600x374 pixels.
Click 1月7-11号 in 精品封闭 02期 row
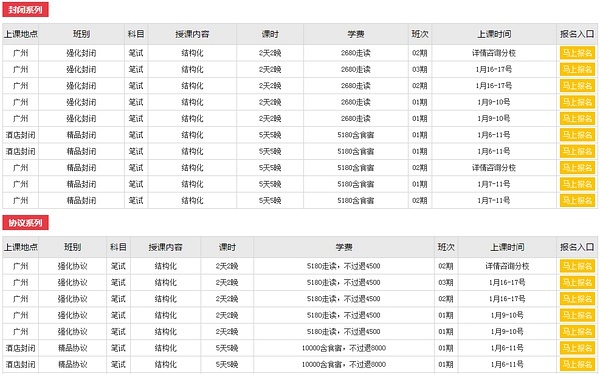[x=494, y=200]
